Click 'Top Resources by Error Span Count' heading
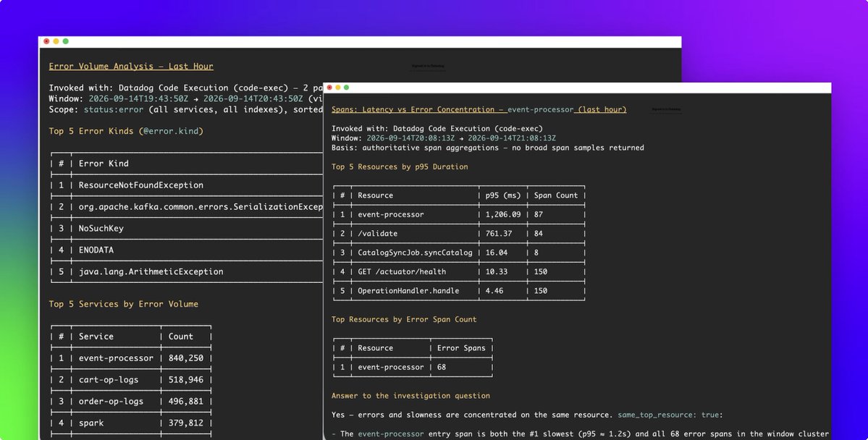The width and height of the screenshot is (868, 440). coord(403,319)
